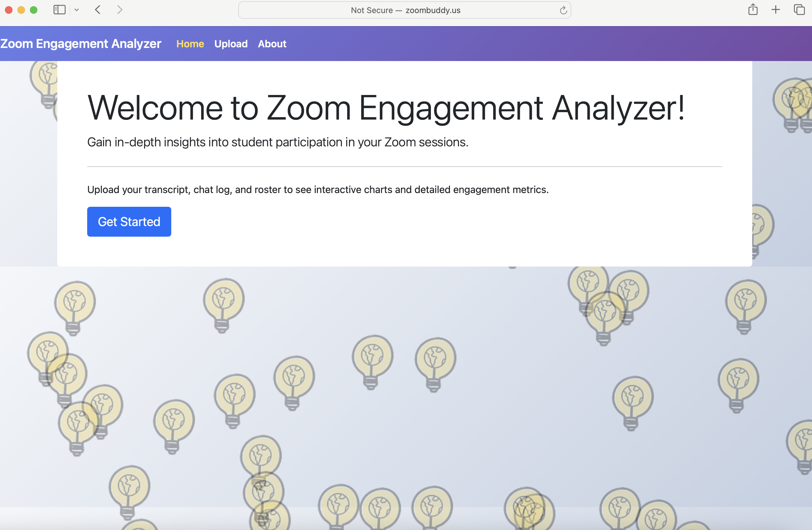This screenshot has height=530, width=812.
Task: Go back with the back arrow
Action: tap(98, 10)
